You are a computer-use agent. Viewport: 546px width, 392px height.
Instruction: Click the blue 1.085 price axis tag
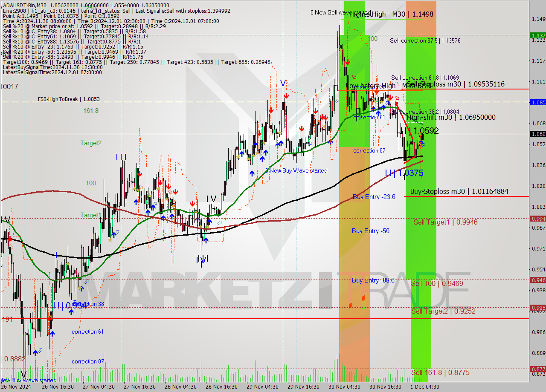click(x=537, y=102)
